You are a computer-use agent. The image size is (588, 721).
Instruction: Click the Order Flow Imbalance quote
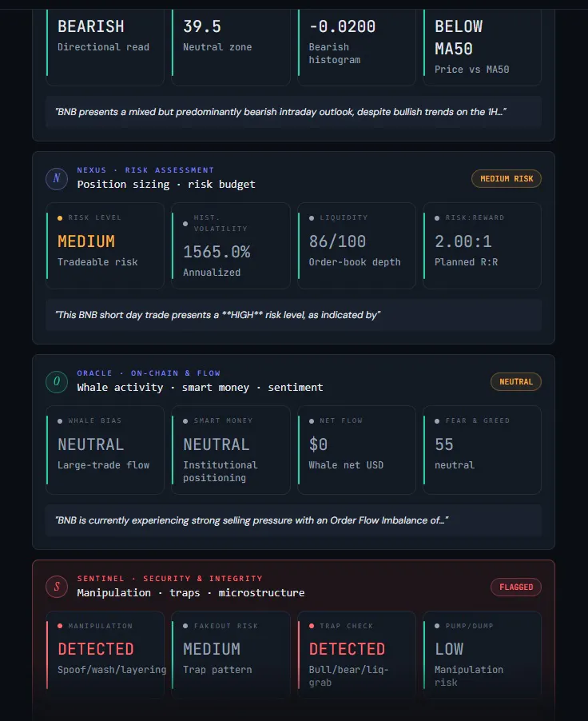point(293,520)
